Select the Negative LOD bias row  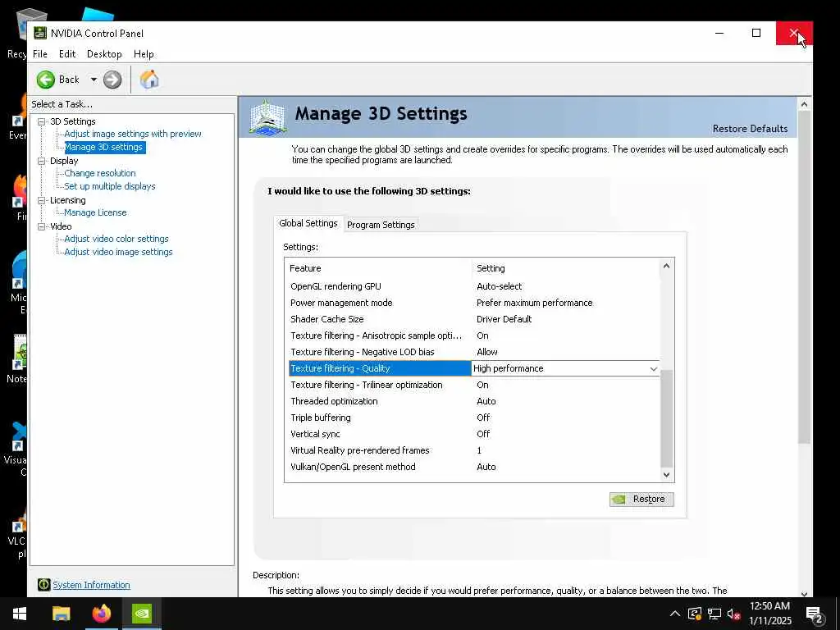[x=474, y=352]
